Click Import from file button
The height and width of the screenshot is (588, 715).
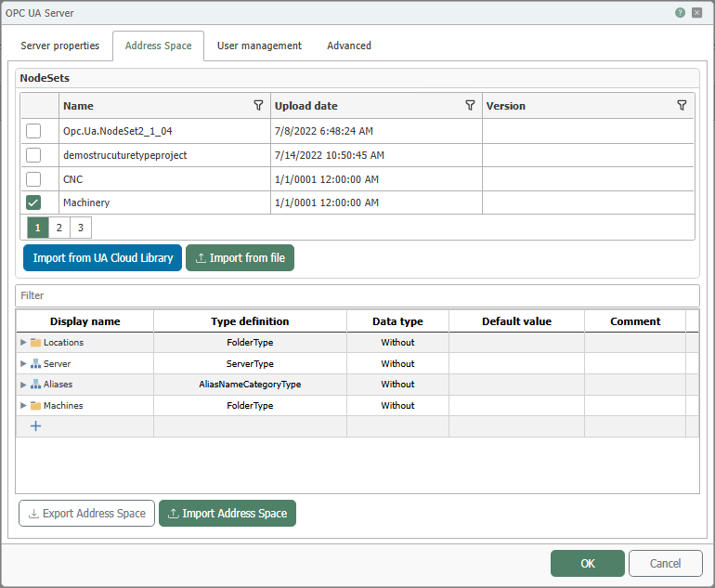(x=240, y=257)
